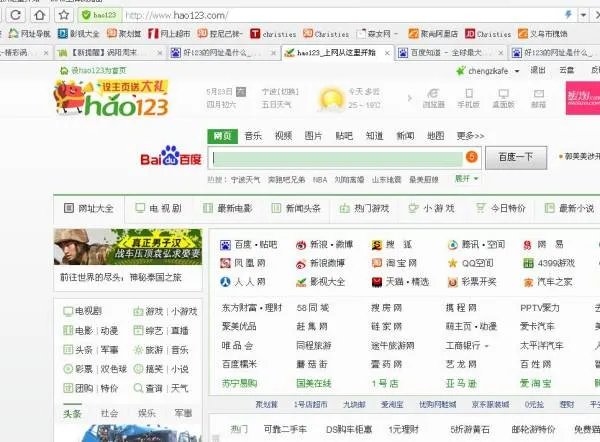The image size is (600, 442).
Task: Click the bookmark star icon
Action: tap(64, 15)
